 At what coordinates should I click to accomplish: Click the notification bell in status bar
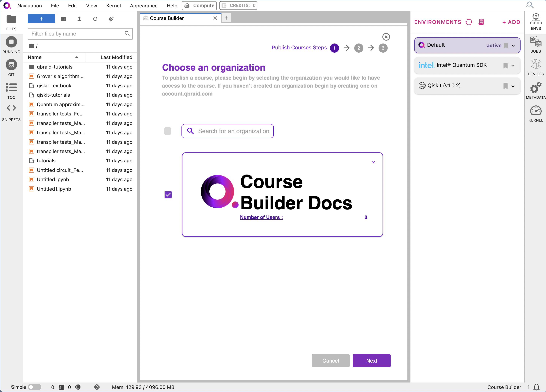[536, 387]
